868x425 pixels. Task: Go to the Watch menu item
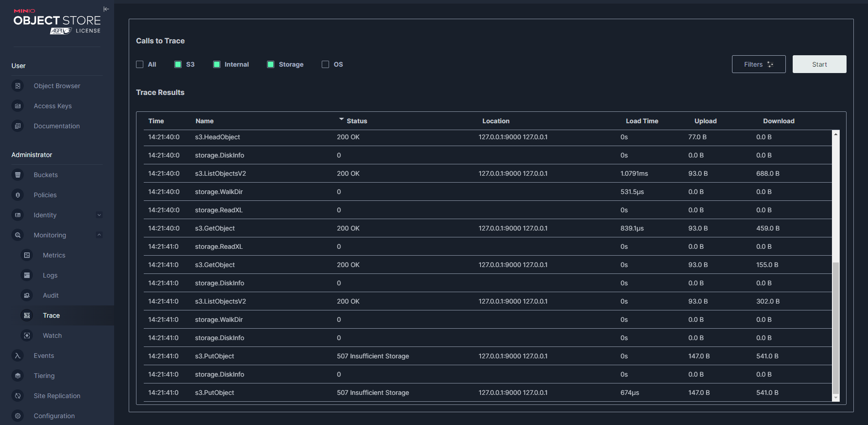52,336
